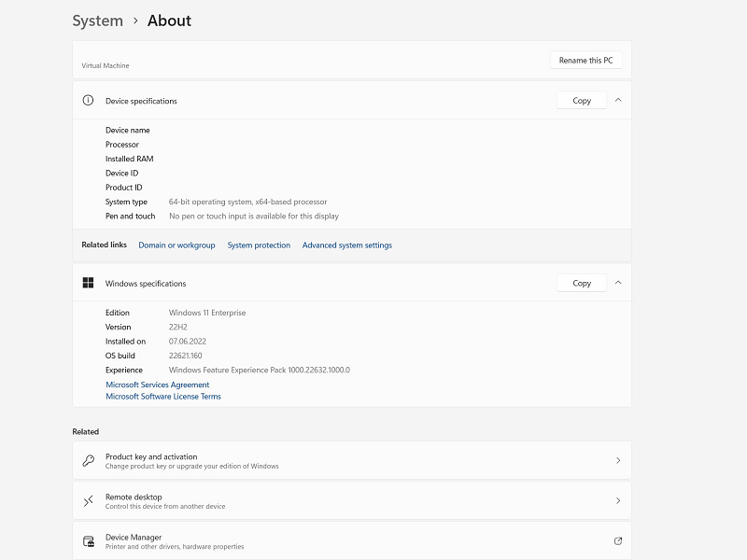Click the Device Manager icon
Image resolution: width=747 pixels, height=560 pixels.
pos(88,541)
